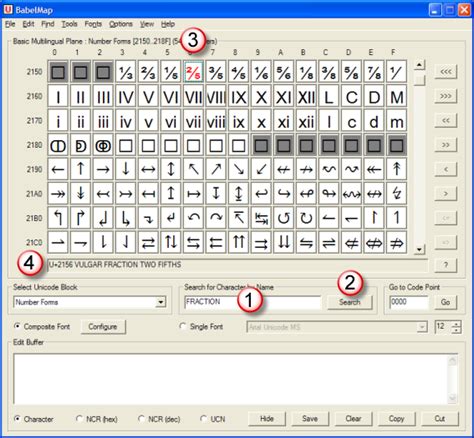Select the seven eighths fraction cell
This screenshot has height=438, width=474.
point(374,72)
